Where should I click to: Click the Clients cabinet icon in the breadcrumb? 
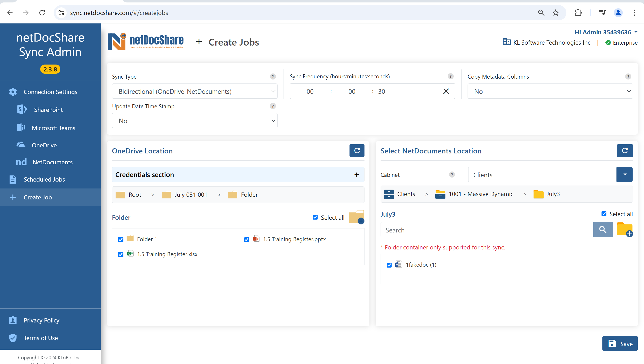(x=389, y=194)
